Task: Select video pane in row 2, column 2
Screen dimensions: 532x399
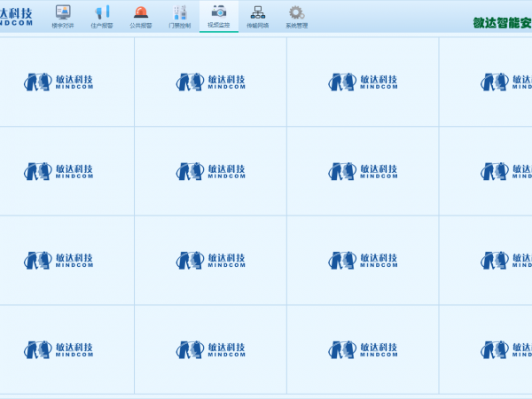Action: pos(210,170)
